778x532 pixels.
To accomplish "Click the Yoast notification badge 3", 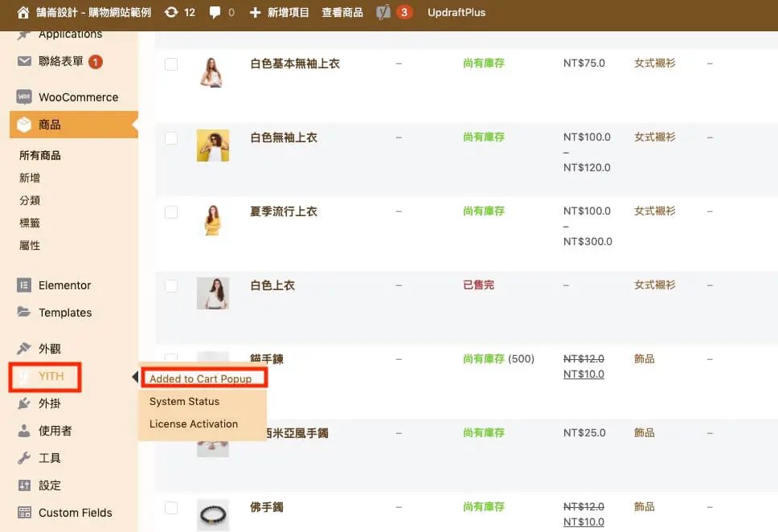I will (x=404, y=12).
